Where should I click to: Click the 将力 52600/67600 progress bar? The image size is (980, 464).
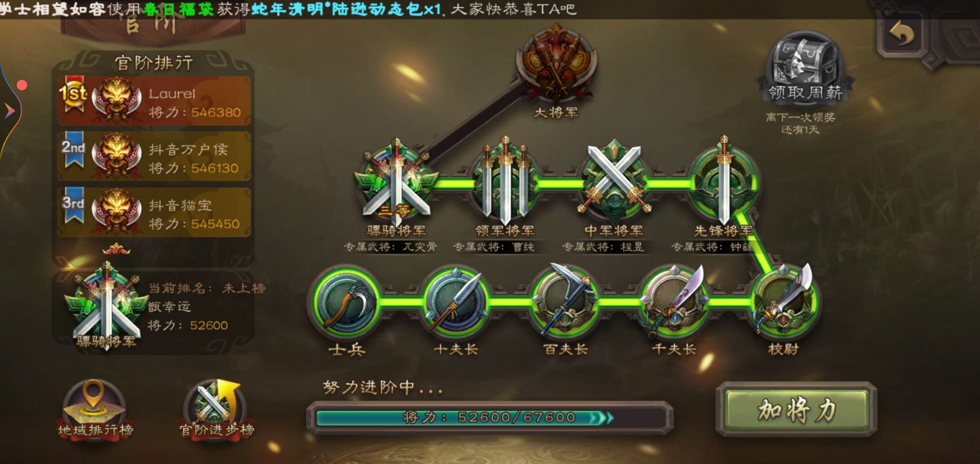click(490, 417)
